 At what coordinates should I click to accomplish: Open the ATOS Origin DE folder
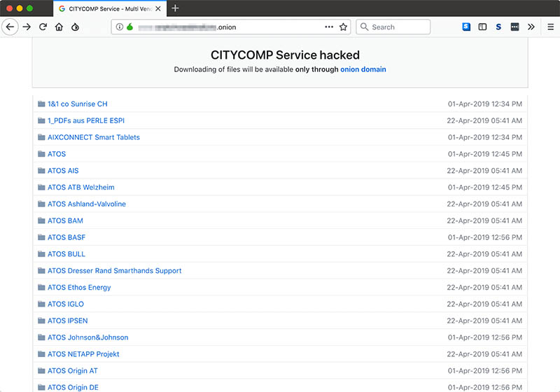pos(73,387)
